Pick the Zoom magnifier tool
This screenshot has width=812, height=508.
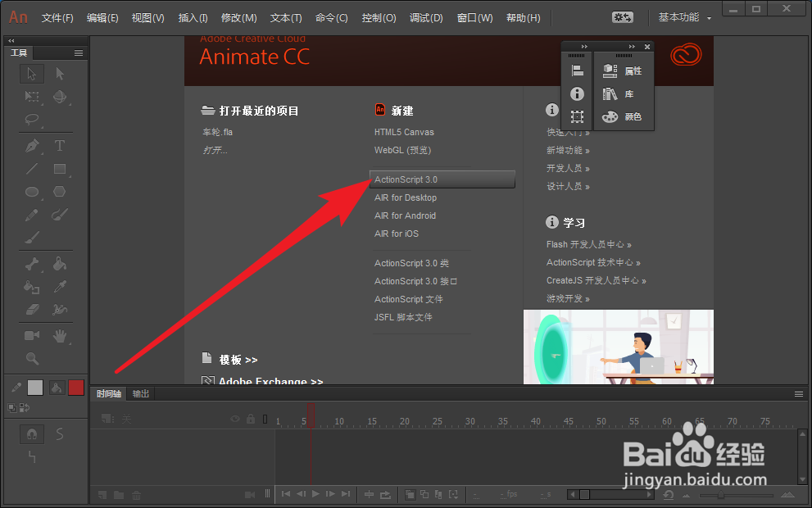point(32,358)
